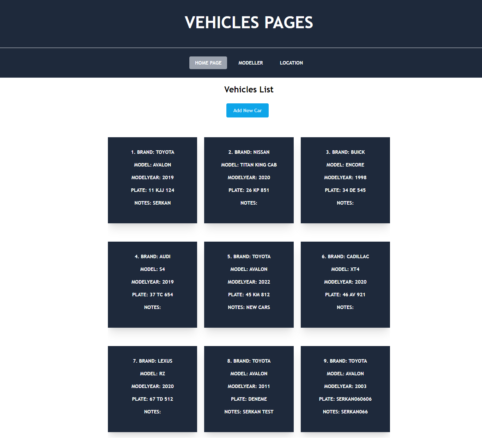This screenshot has width=482, height=448.
Task: Click the plate SERKAN060606 text
Action: click(345, 399)
